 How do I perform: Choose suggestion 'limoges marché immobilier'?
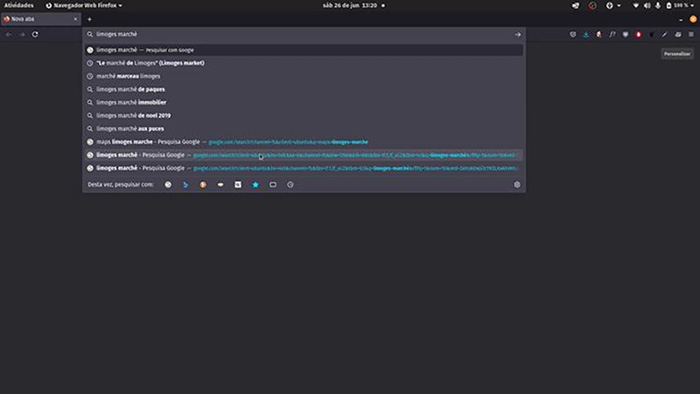(303, 102)
